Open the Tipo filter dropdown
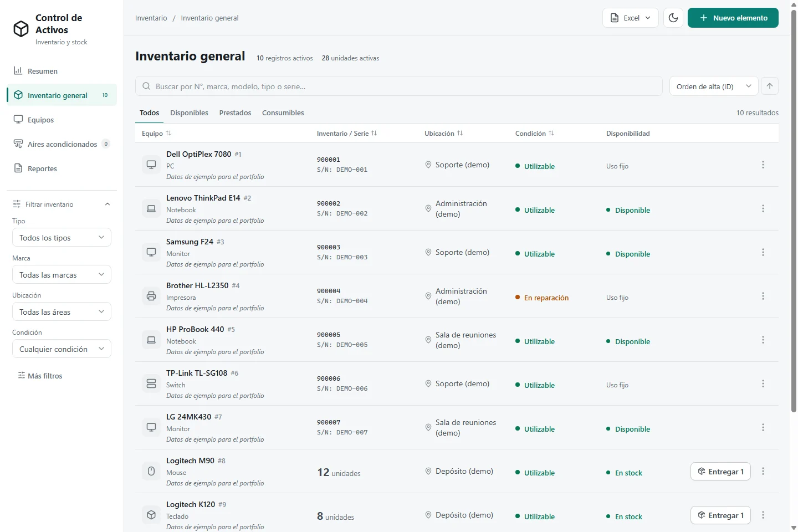 coord(62,238)
